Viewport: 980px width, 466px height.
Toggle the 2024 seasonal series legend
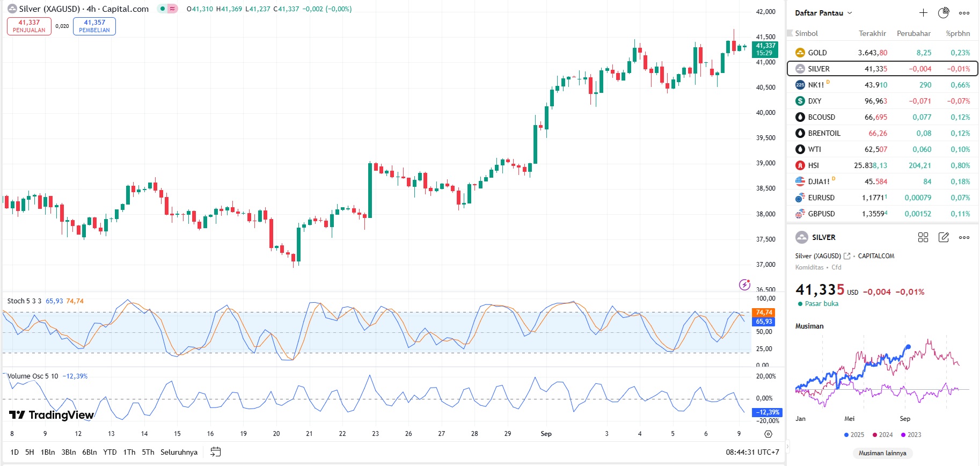tap(882, 435)
